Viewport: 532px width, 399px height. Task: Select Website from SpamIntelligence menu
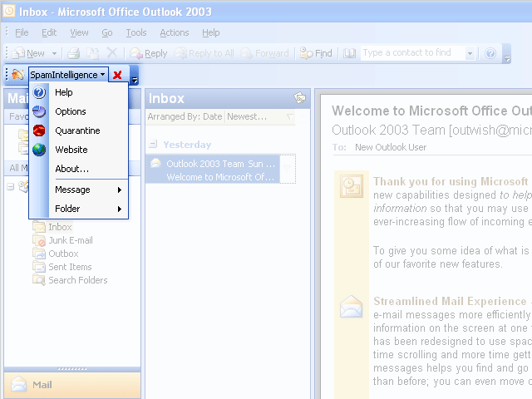click(x=79, y=150)
